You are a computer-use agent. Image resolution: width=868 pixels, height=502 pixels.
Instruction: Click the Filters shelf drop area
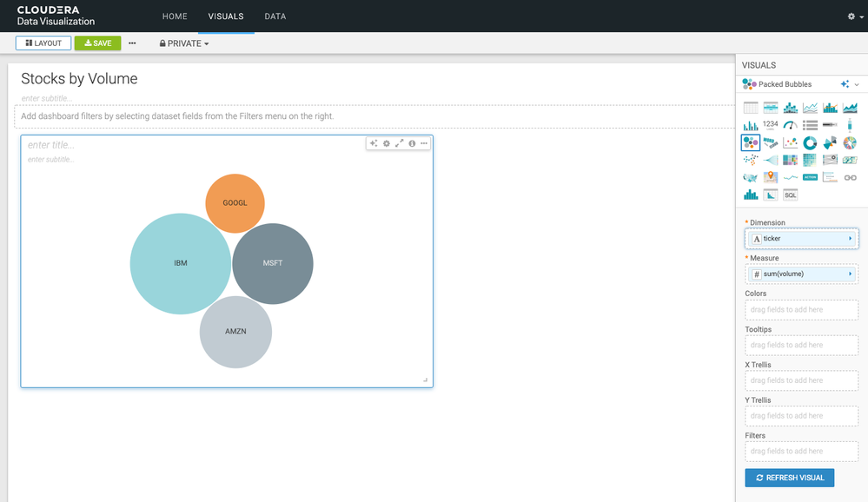tap(802, 452)
